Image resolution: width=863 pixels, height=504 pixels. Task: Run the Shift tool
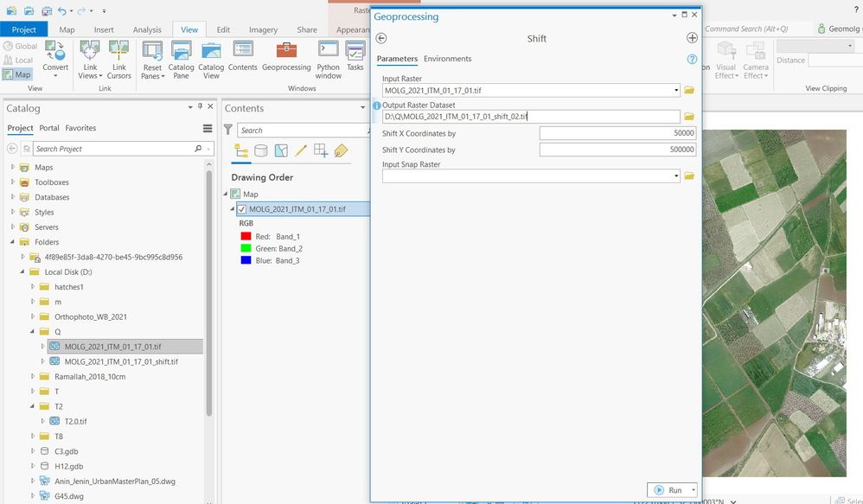pos(668,489)
